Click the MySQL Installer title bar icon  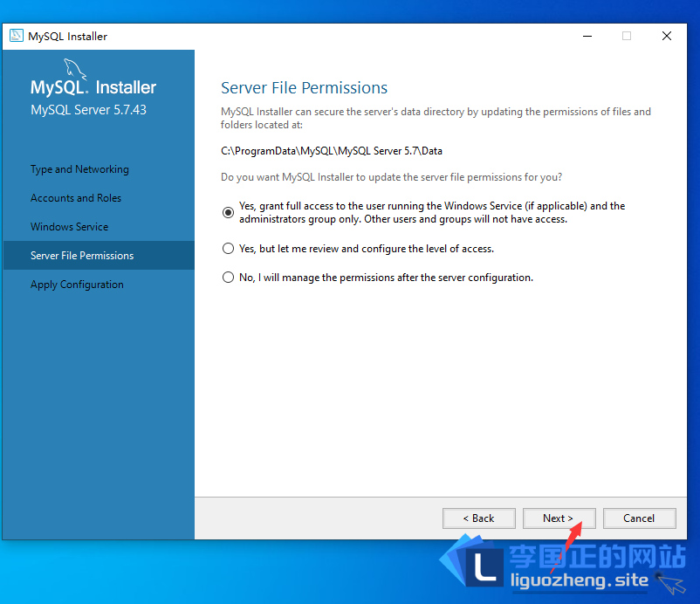tap(17, 36)
